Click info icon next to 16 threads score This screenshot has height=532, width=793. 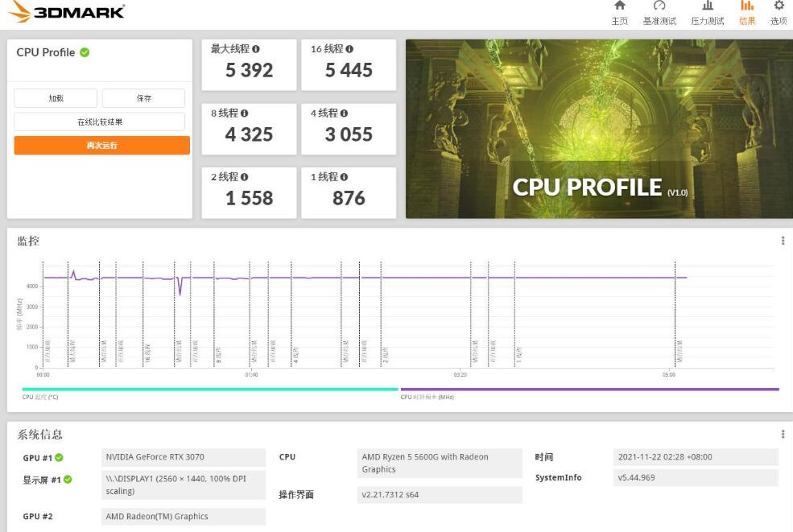click(x=349, y=49)
